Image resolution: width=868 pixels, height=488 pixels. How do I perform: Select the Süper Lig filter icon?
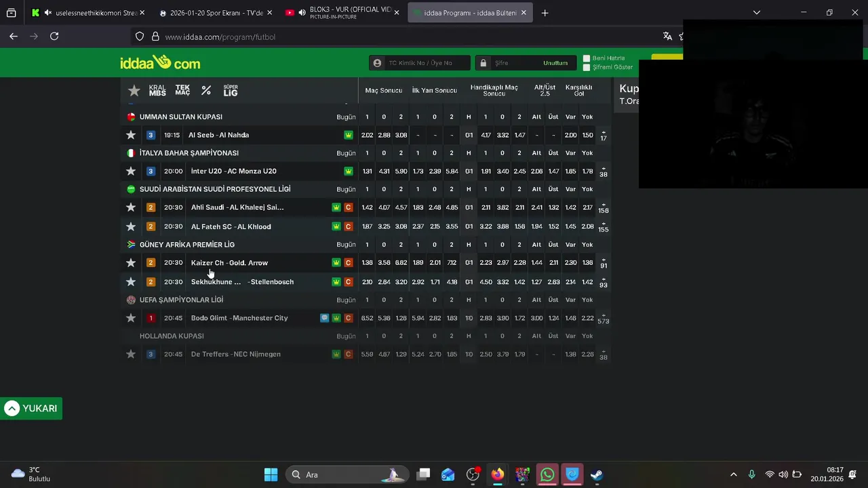pos(231,90)
